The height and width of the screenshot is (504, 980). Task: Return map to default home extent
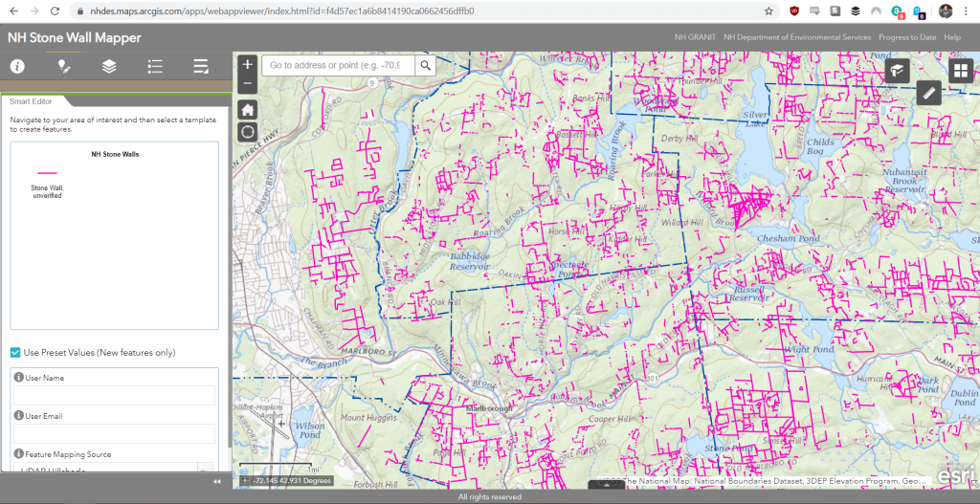pyautogui.click(x=248, y=109)
